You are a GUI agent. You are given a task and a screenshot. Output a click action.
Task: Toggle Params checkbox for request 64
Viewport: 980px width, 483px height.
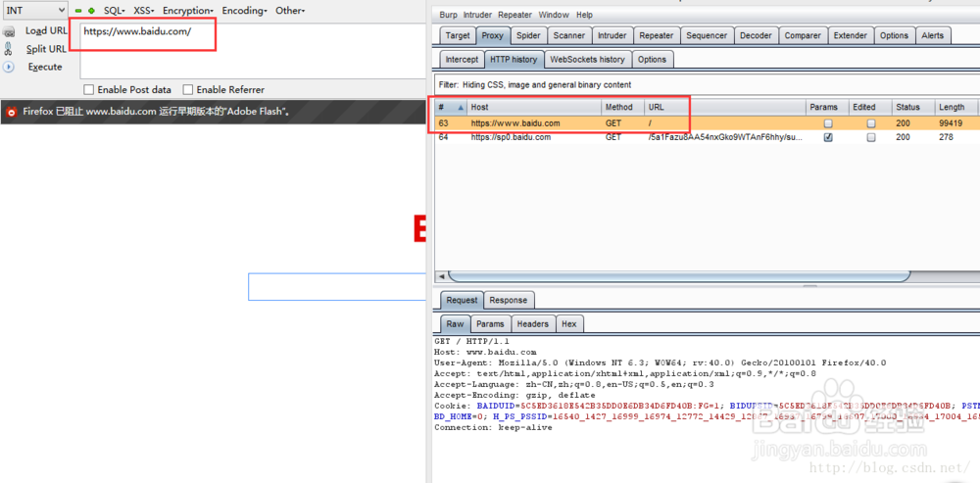pos(828,137)
